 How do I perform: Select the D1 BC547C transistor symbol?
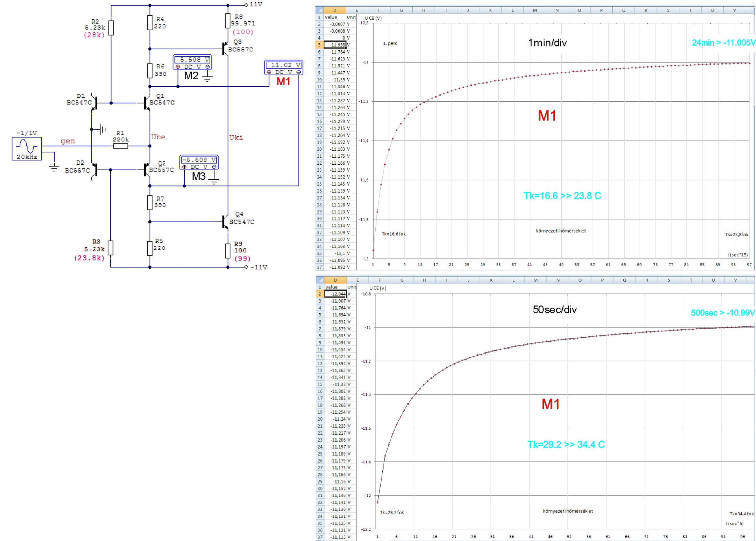click(95, 103)
